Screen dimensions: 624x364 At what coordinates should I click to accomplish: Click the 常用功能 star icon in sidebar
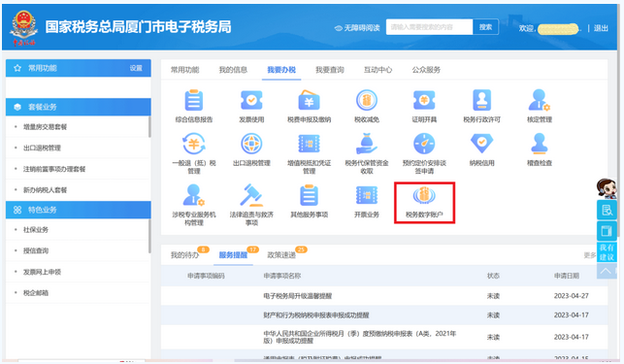click(x=17, y=68)
